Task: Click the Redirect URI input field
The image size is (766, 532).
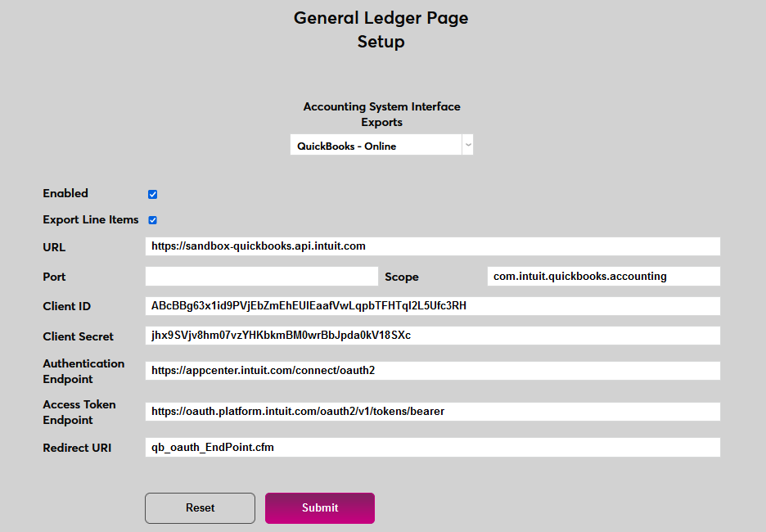Action: (433, 447)
